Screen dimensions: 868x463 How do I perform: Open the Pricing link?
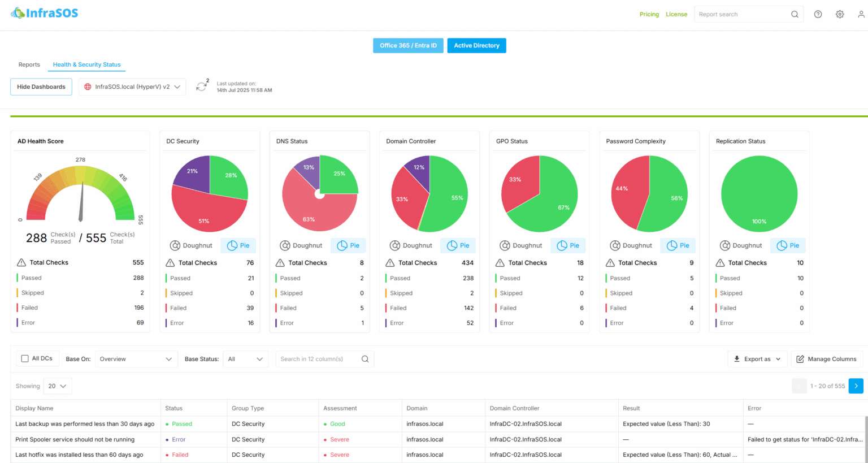pos(649,14)
